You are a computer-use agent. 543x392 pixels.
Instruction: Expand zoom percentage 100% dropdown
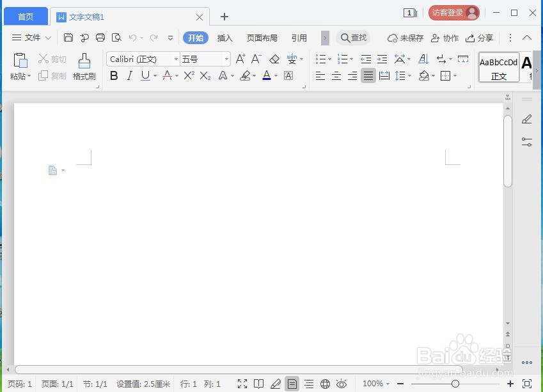click(388, 384)
